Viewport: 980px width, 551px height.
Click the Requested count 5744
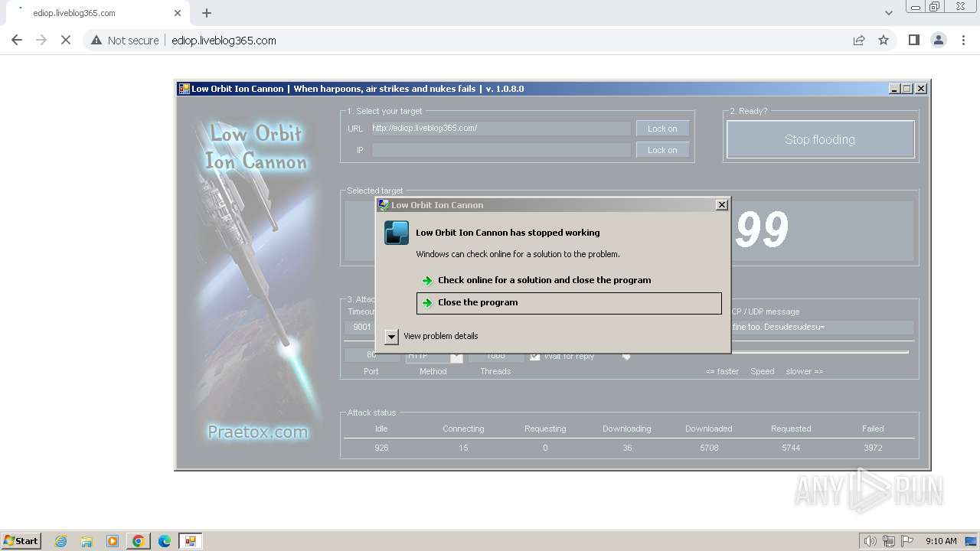coord(791,448)
